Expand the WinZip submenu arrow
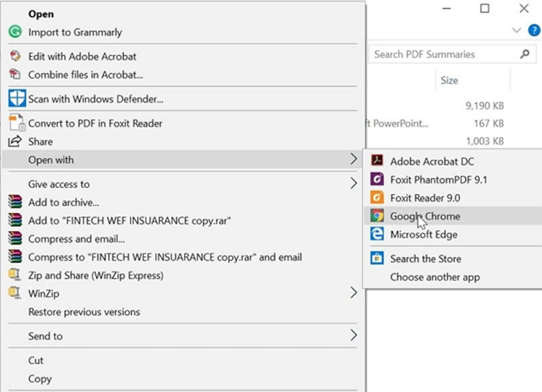542x392 pixels. coord(353,293)
